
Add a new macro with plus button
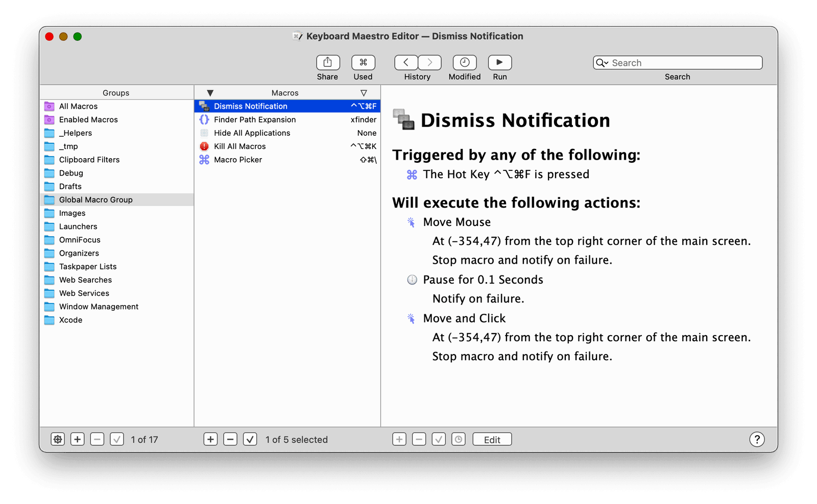point(210,439)
